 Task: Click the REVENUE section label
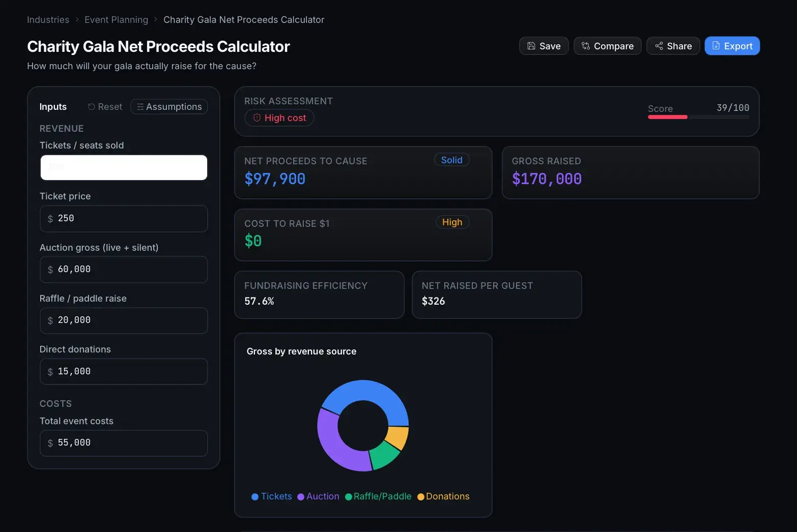pyautogui.click(x=62, y=129)
